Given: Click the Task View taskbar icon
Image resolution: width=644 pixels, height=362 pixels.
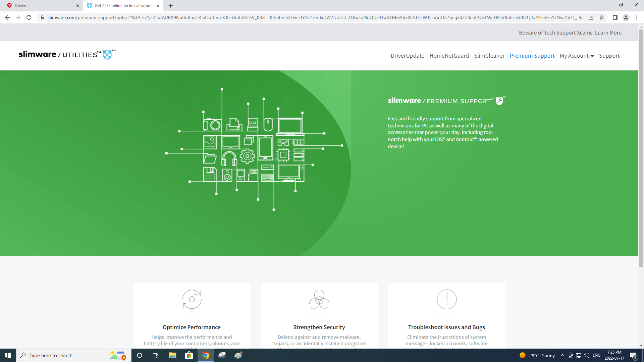Looking at the screenshot, I should 156,355.
